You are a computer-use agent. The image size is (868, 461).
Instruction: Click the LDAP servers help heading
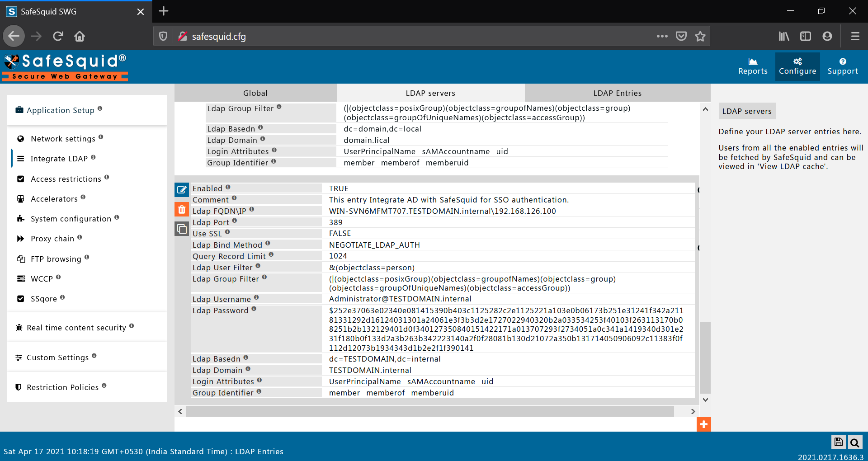click(x=747, y=111)
